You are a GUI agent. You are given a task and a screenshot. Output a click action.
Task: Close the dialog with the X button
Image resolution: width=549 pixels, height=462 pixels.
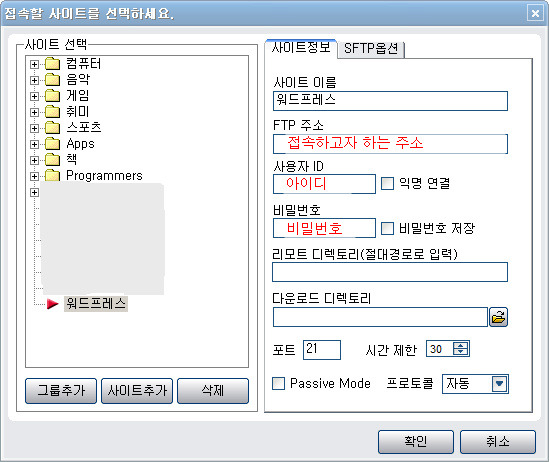coord(535,13)
